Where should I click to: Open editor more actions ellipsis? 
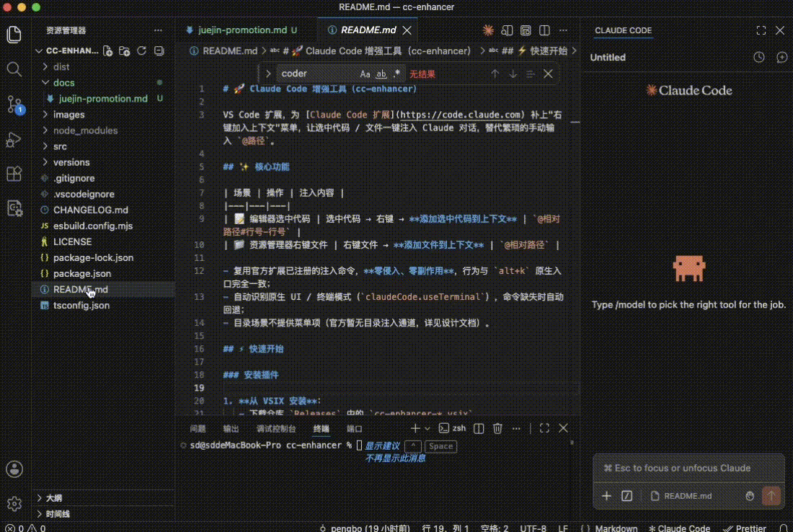[x=563, y=30]
